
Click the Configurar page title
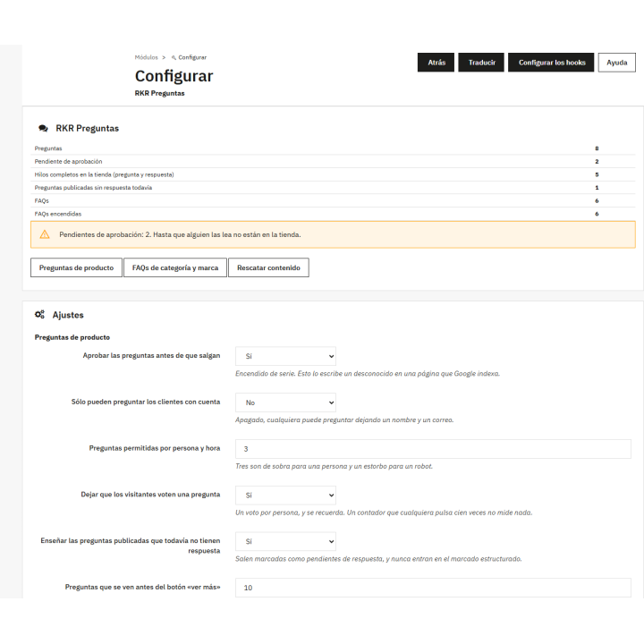point(174,76)
